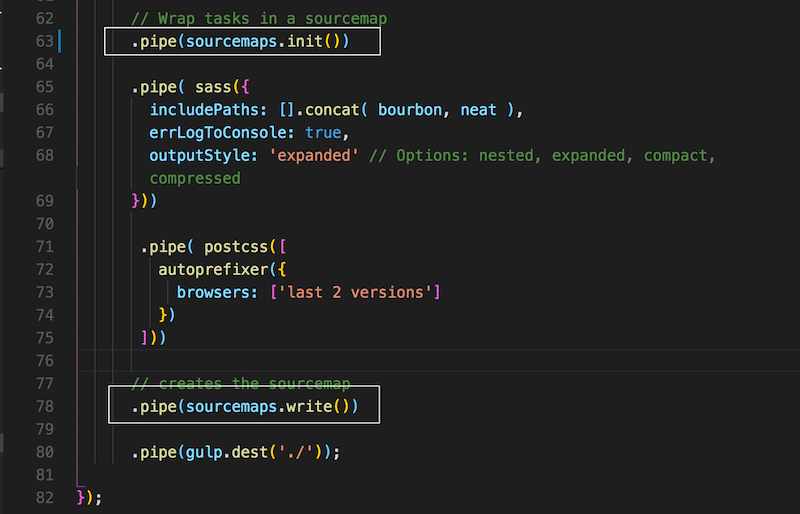Click the 'last 2 versions' string
The height and width of the screenshot is (514, 800).
tap(355, 293)
